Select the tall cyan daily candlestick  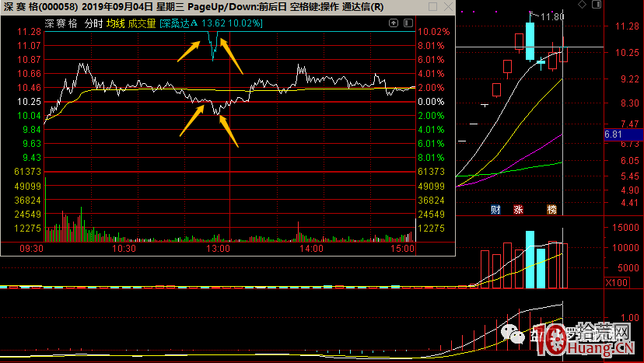pos(530,40)
